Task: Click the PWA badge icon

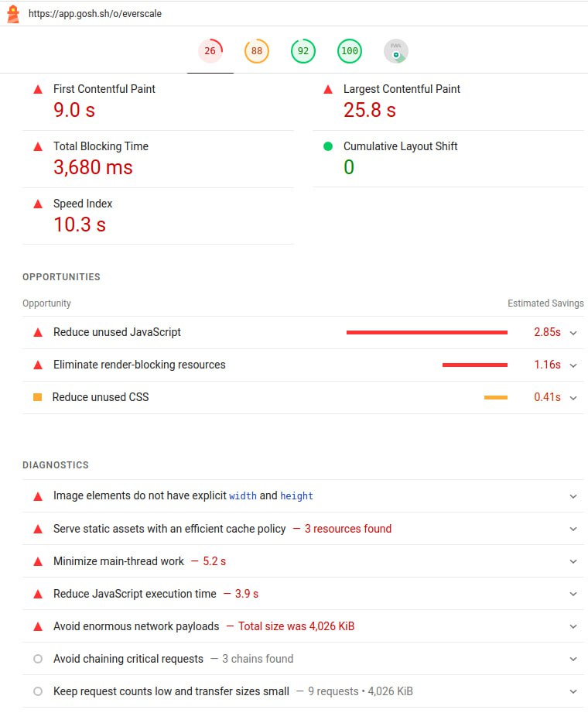Action: [396, 52]
